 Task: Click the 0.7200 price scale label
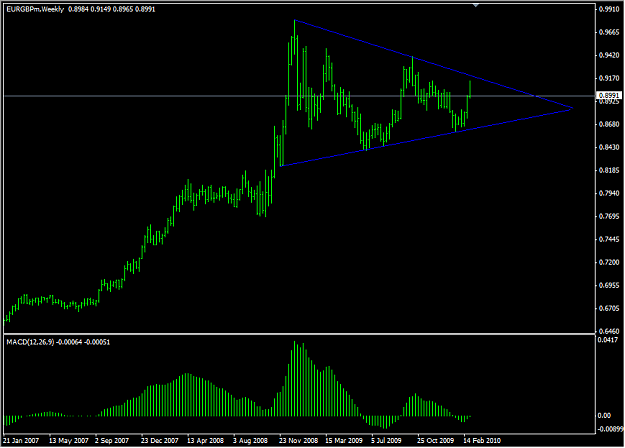coord(610,262)
